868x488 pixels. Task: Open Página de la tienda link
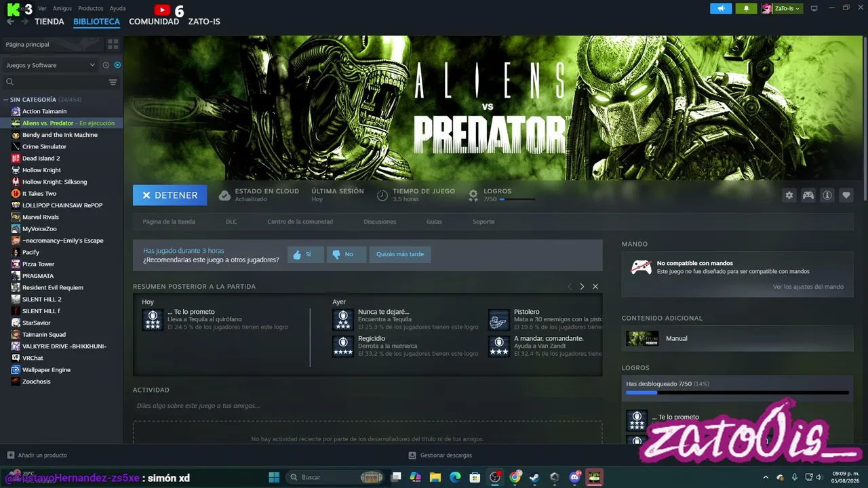[169, 222]
